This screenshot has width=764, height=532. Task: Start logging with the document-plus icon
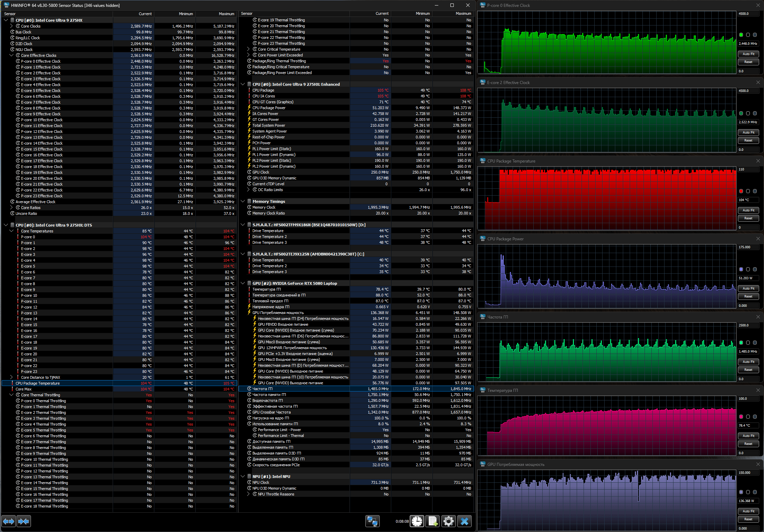pos(432,521)
